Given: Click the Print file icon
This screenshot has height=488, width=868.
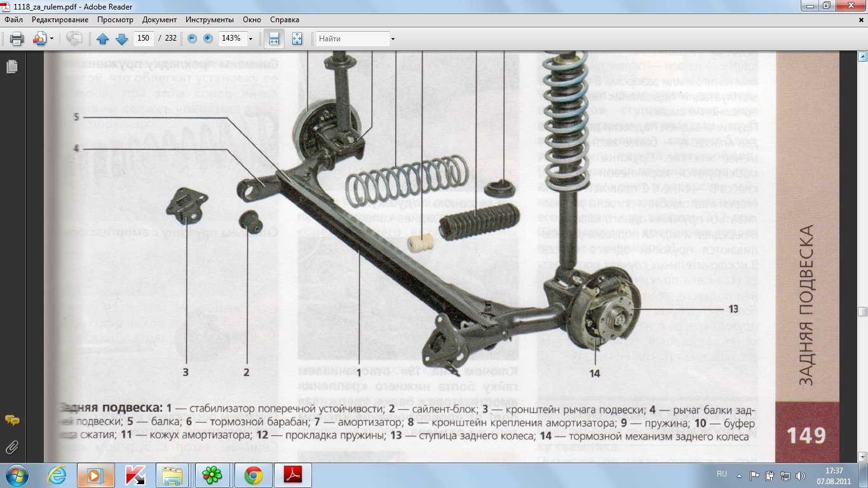Looking at the screenshot, I should click(x=17, y=39).
